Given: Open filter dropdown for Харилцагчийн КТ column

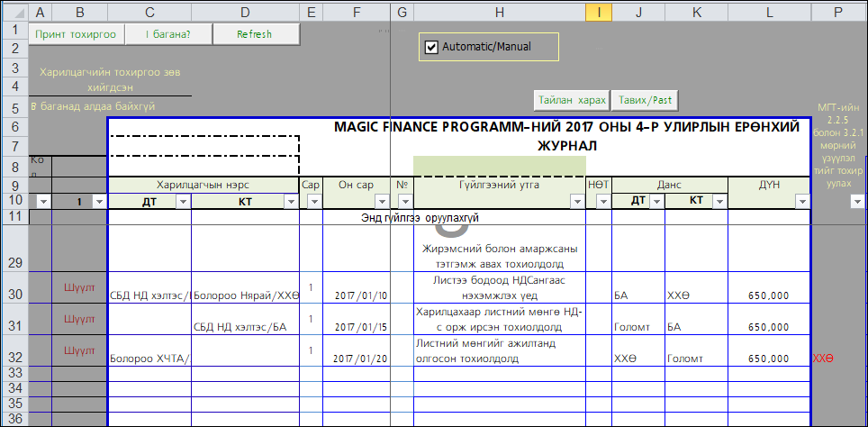Looking at the screenshot, I should (290, 202).
